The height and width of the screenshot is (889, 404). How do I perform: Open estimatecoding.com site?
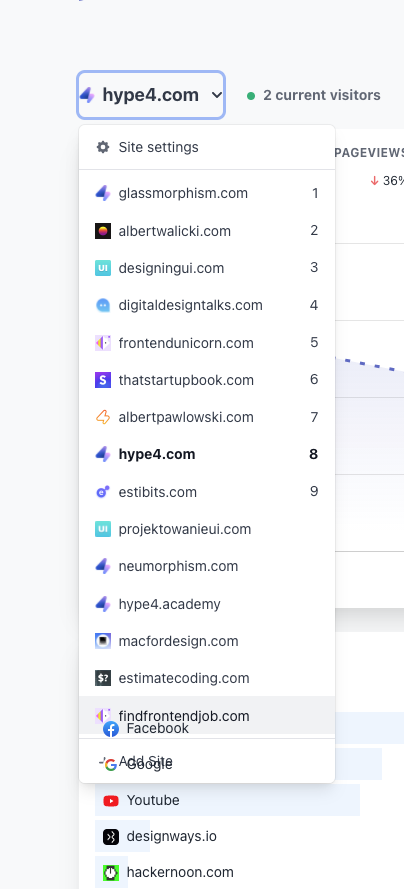click(x=207, y=678)
